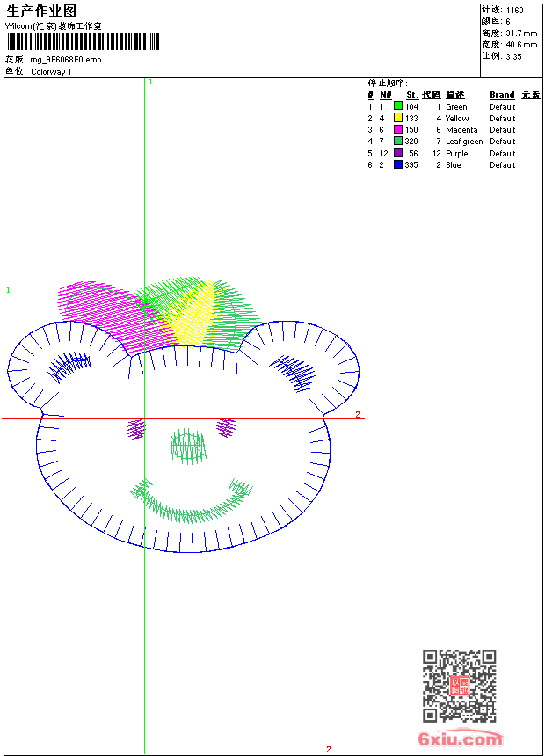The image size is (545, 756).
Task: Click stitch count 320 in Leaf green row
Action: 411,142
